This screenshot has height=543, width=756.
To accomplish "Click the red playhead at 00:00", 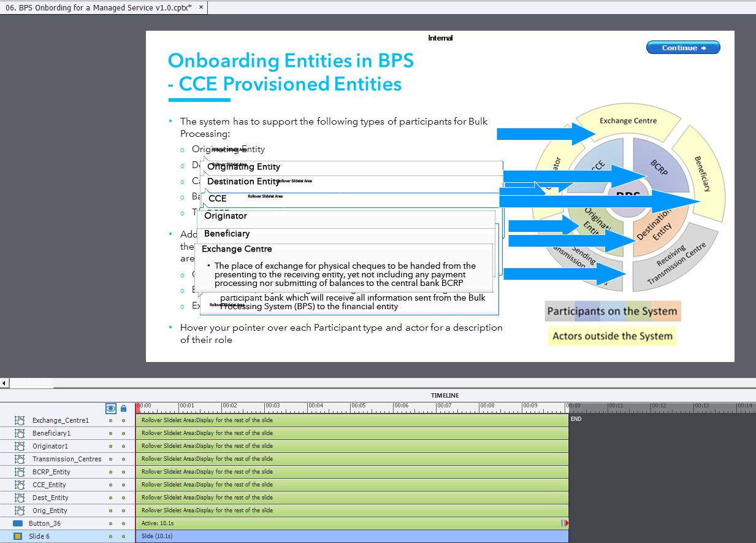I will point(139,406).
